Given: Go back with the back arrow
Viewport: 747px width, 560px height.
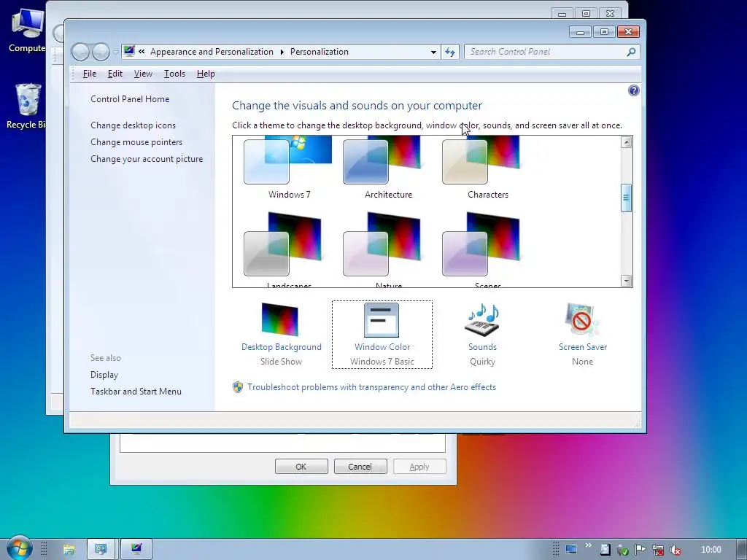Looking at the screenshot, I should click(80, 52).
